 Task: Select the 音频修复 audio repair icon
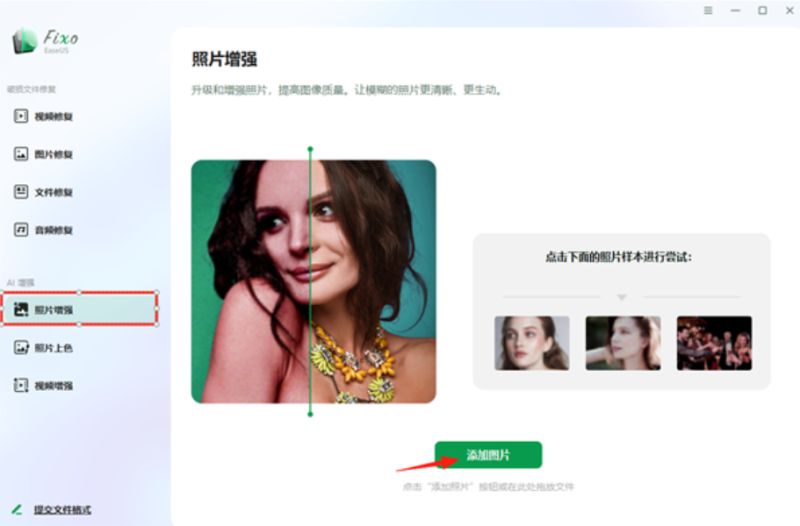click(x=21, y=230)
